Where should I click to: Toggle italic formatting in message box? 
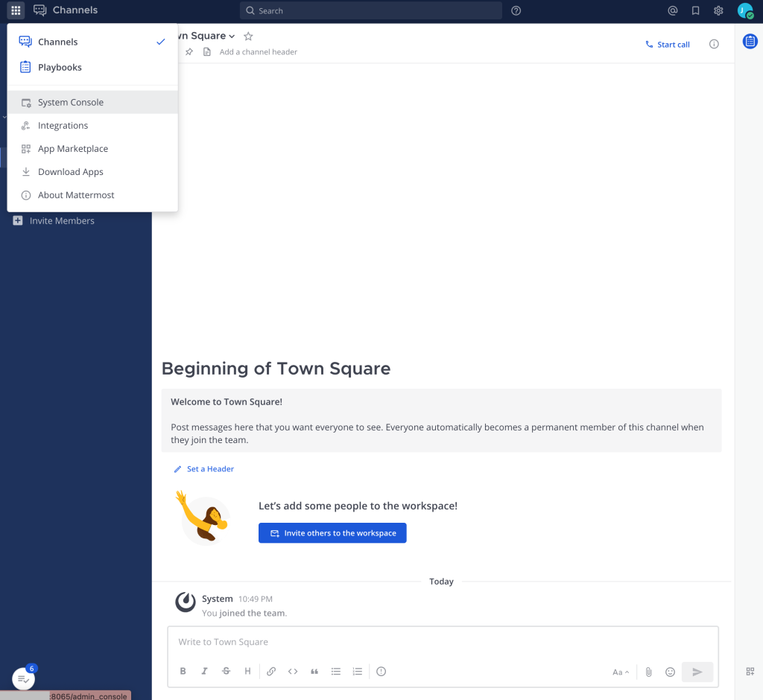[204, 672]
